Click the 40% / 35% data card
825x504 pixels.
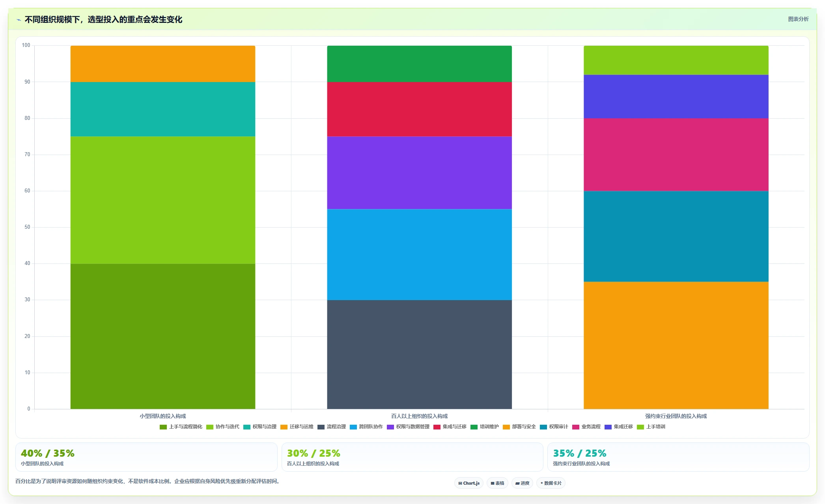click(146, 457)
